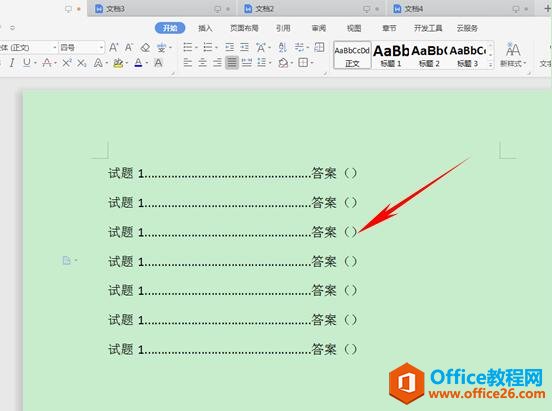Center align the text
The height and width of the screenshot is (411, 552).
pos(202,63)
